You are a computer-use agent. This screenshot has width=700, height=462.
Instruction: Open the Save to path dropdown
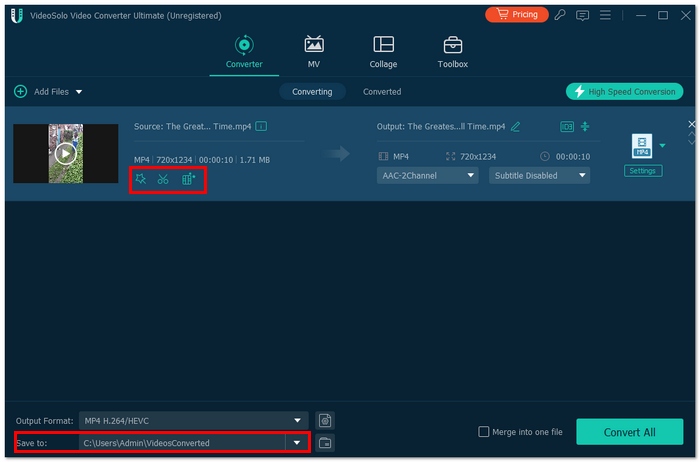[x=297, y=442]
